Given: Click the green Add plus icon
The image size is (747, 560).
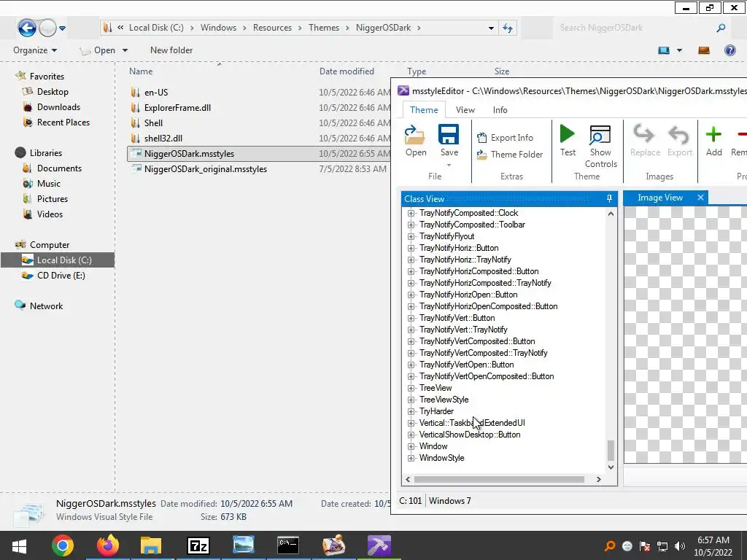Looking at the screenshot, I should pyautogui.click(x=713, y=134).
